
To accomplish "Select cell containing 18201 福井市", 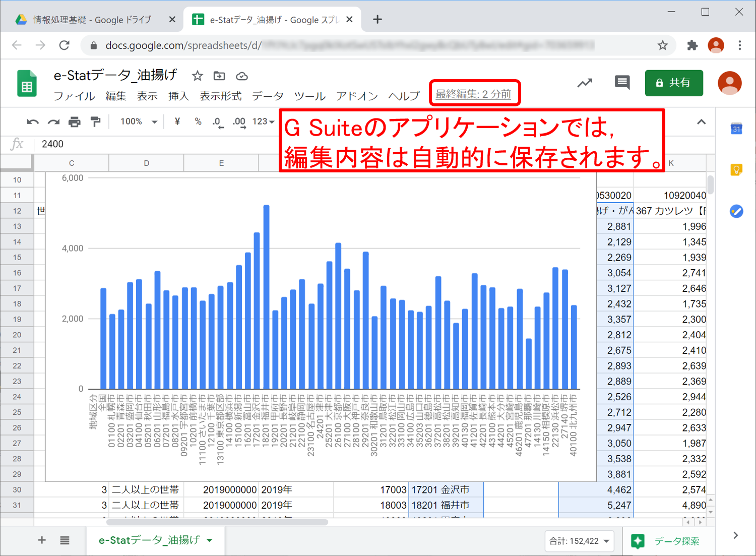I will 446,505.
